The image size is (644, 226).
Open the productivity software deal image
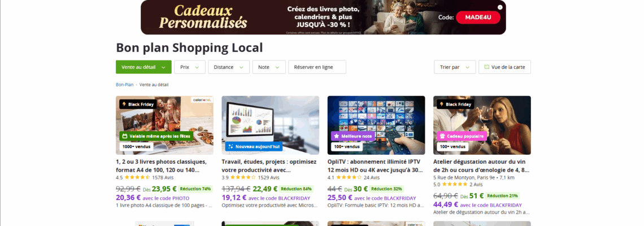[x=270, y=125]
